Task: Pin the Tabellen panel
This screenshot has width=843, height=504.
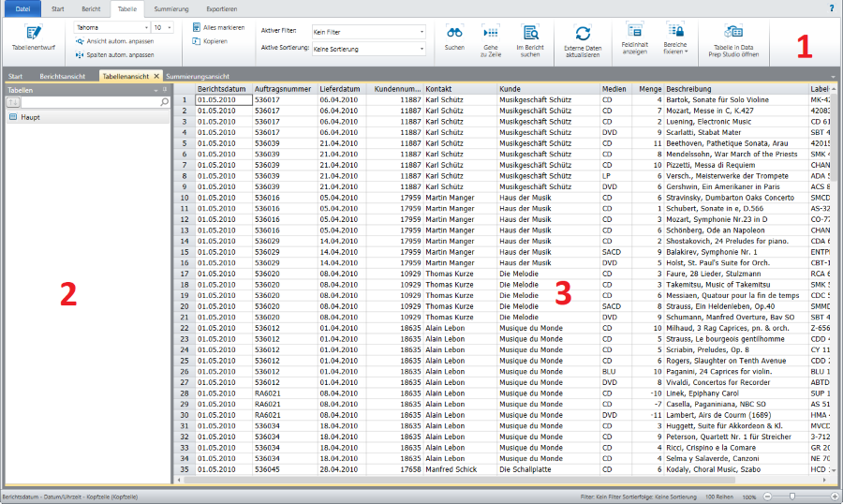Action: (x=165, y=90)
